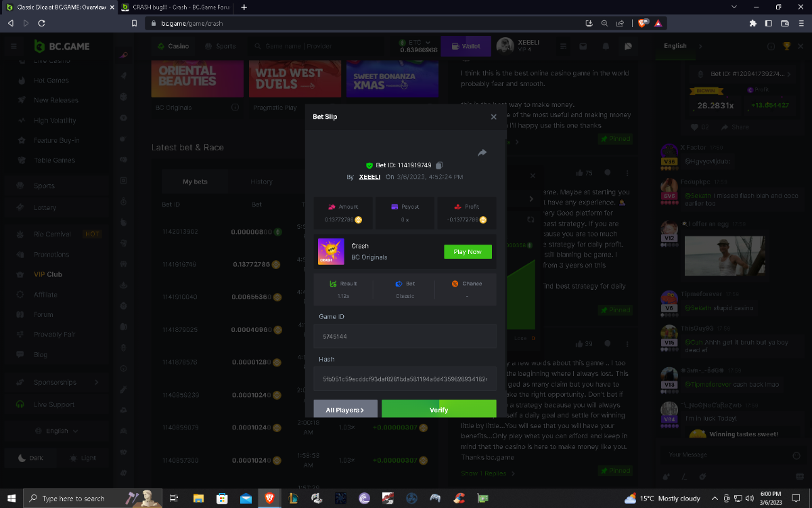Open the XEEELI player profile link

(369, 177)
